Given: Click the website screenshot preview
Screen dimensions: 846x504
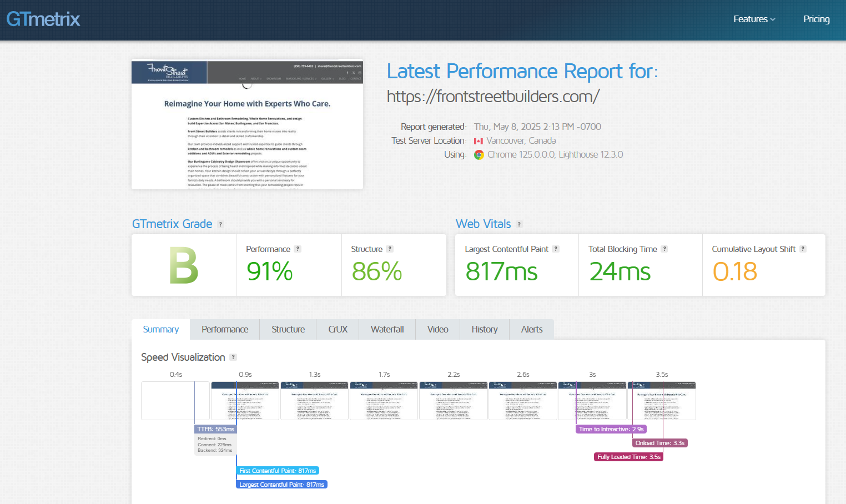Looking at the screenshot, I should tap(247, 124).
